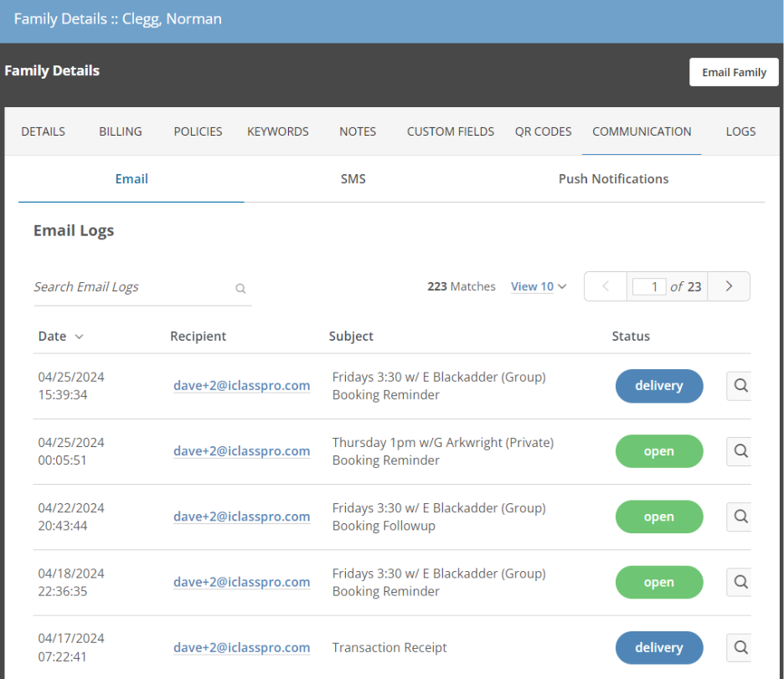View details of 04/25/2024 00:05:51 email
This screenshot has height=679, width=784.
[740, 451]
